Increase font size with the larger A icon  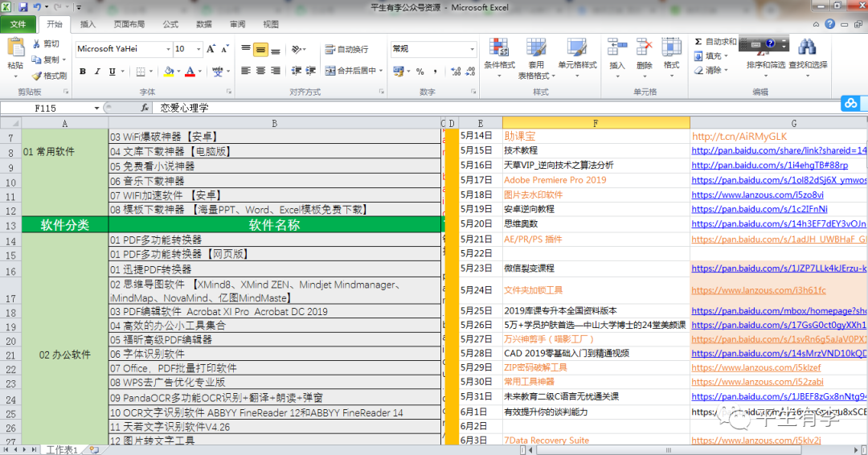(x=211, y=49)
